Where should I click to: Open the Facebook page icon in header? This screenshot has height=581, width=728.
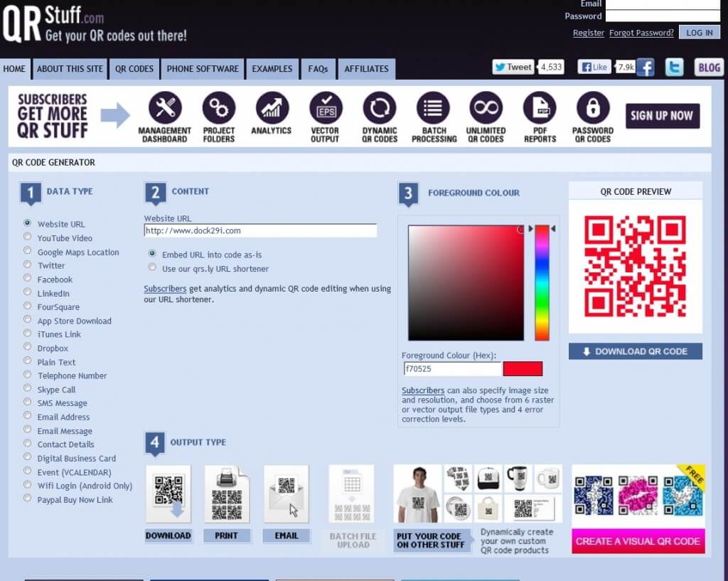point(646,68)
